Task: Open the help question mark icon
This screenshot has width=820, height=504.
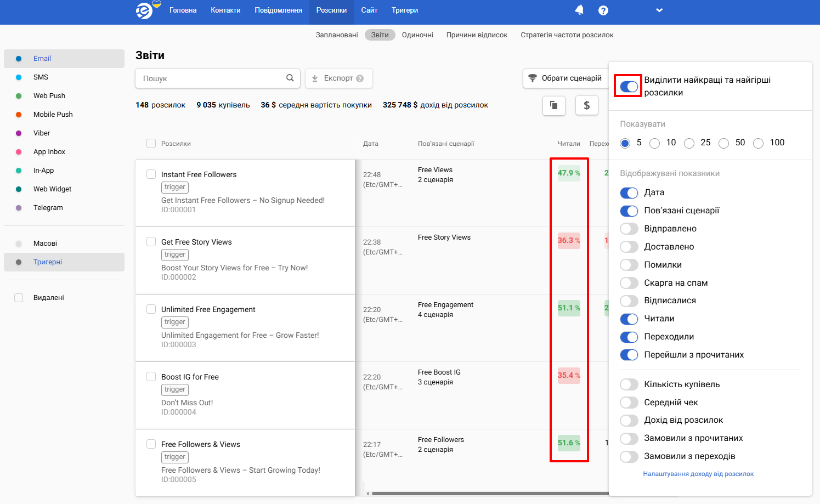Action: click(603, 10)
